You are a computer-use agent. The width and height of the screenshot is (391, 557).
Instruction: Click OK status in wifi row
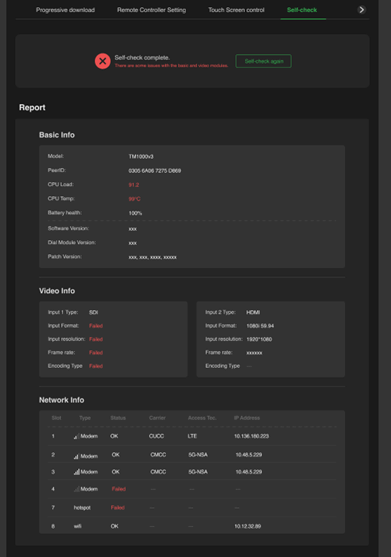[x=114, y=526]
